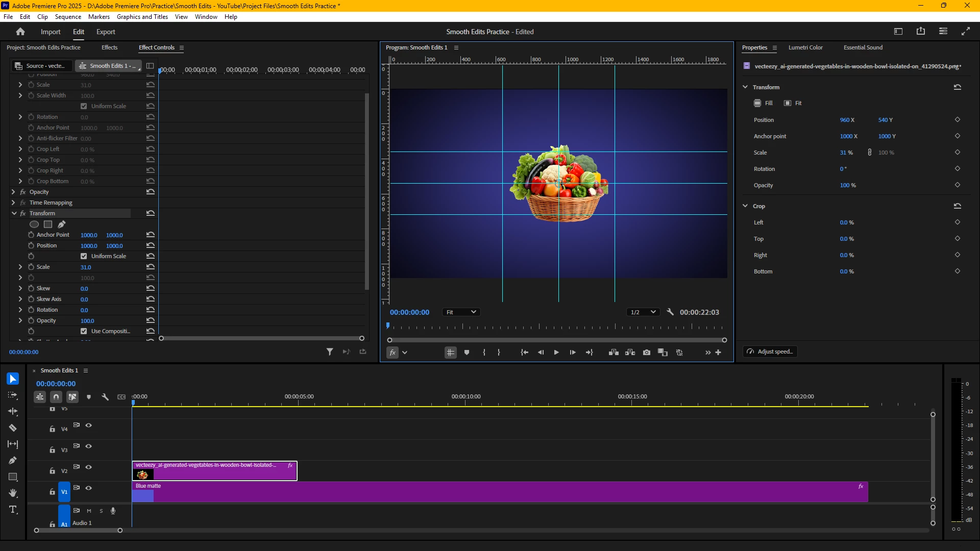Select the Razor tool in timeline toolbar
The width and height of the screenshot is (980, 551).
point(13,428)
